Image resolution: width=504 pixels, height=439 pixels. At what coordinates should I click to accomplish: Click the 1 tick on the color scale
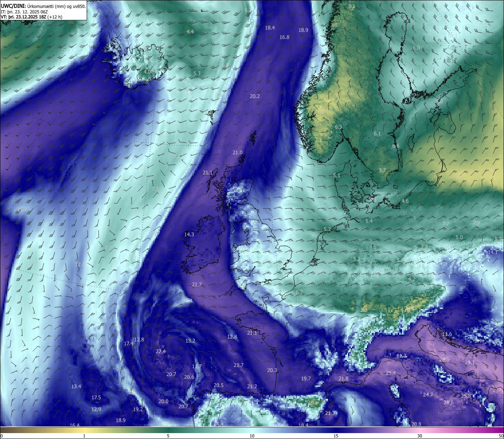(84, 436)
